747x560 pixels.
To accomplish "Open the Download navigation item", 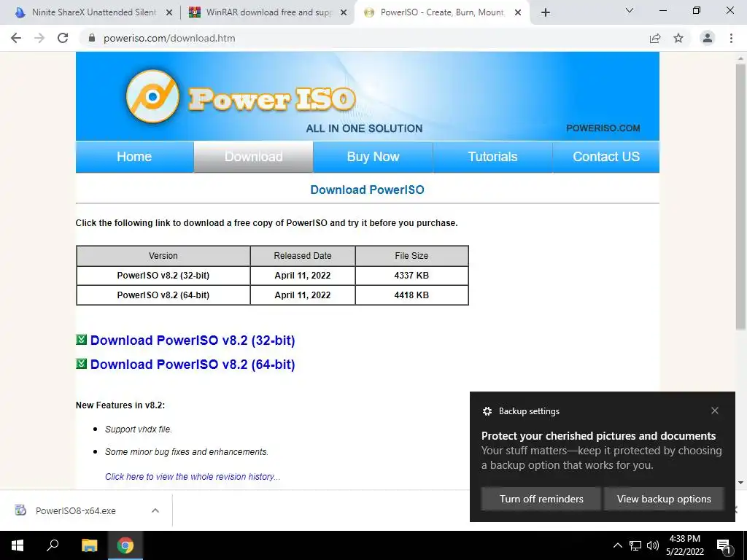I will point(253,157).
